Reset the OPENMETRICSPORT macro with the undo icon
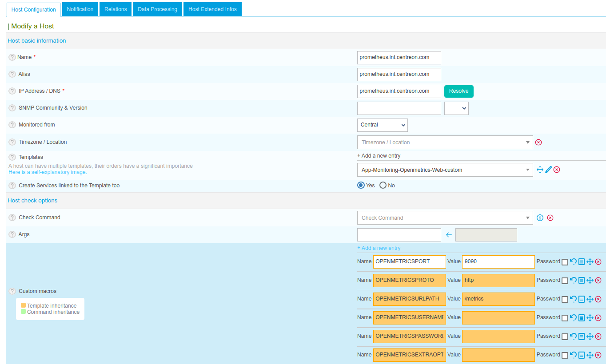 tap(573, 262)
